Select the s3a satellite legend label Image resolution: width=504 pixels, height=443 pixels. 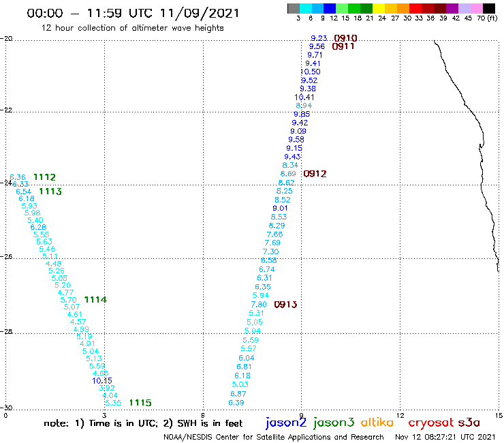pyautogui.click(x=469, y=423)
